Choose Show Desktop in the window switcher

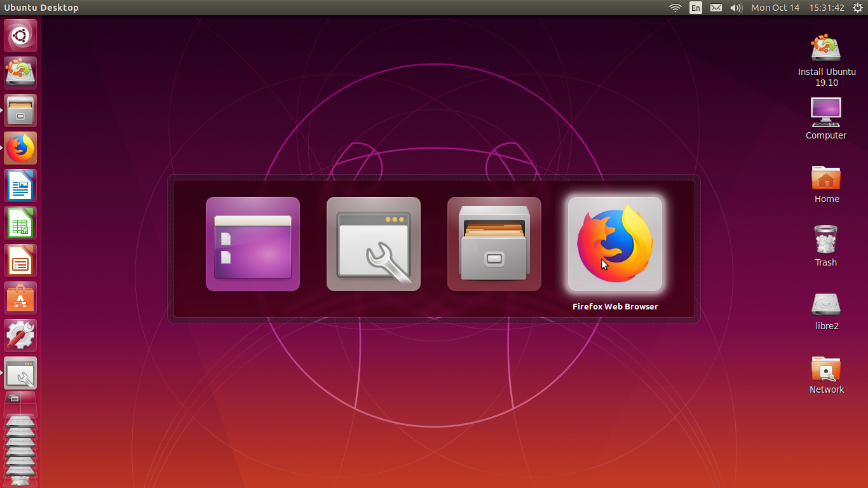coord(253,244)
